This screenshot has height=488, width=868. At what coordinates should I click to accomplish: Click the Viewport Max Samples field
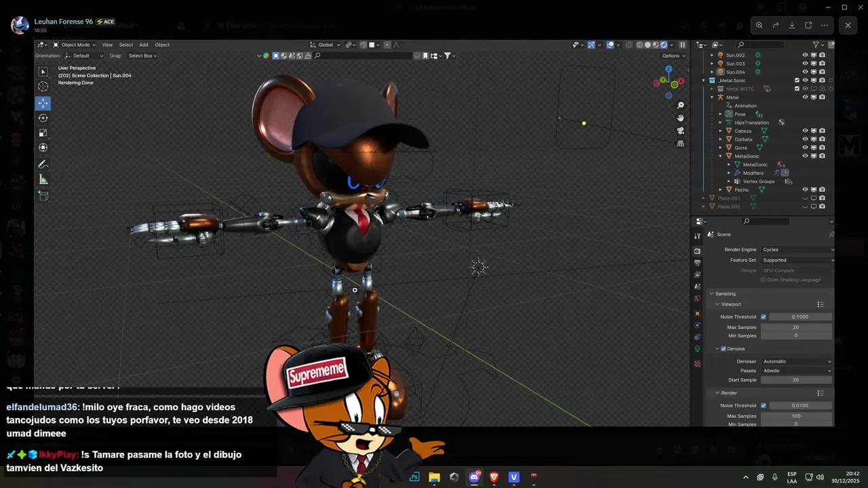click(x=796, y=327)
